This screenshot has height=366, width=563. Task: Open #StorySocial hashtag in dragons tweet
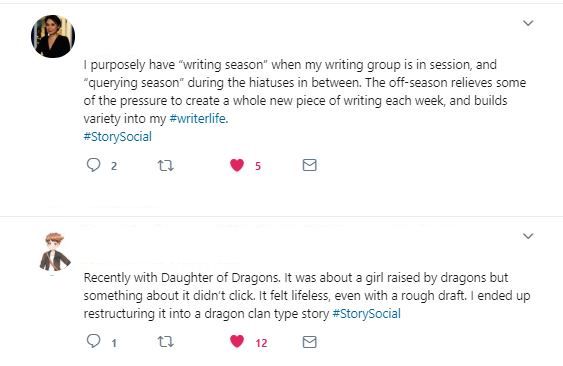(x=366, y=314)
